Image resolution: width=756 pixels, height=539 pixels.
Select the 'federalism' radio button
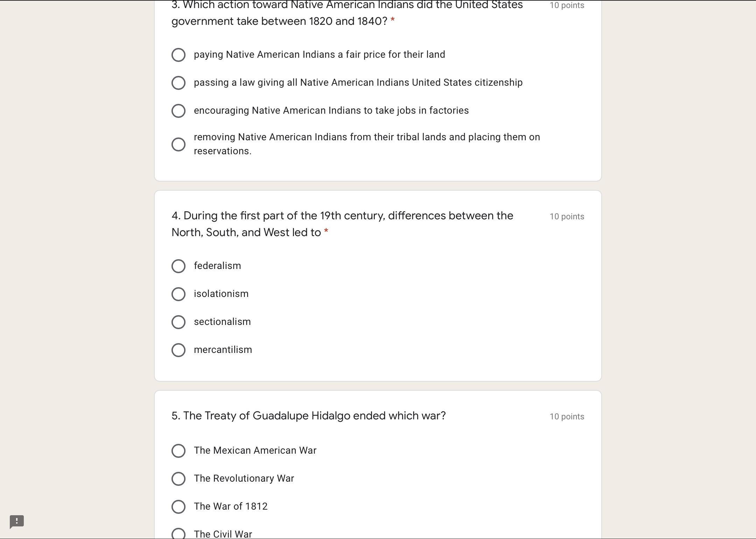pyautogui.click(x=178, y=266)
